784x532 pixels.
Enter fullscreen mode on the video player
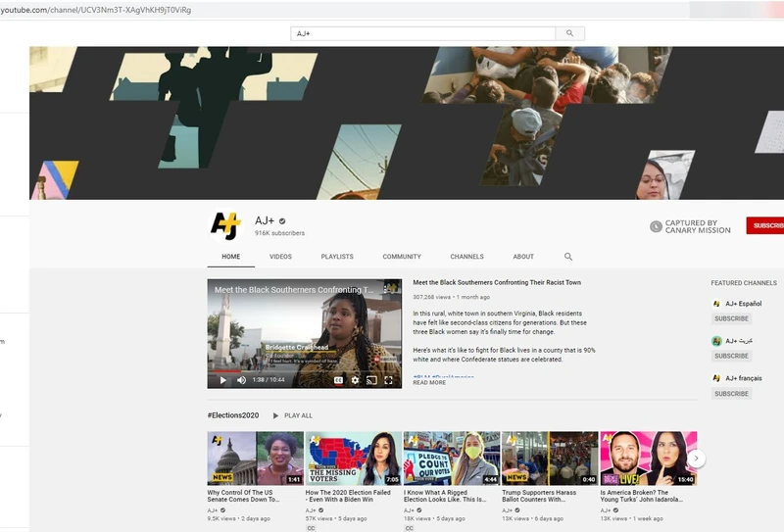388,380
